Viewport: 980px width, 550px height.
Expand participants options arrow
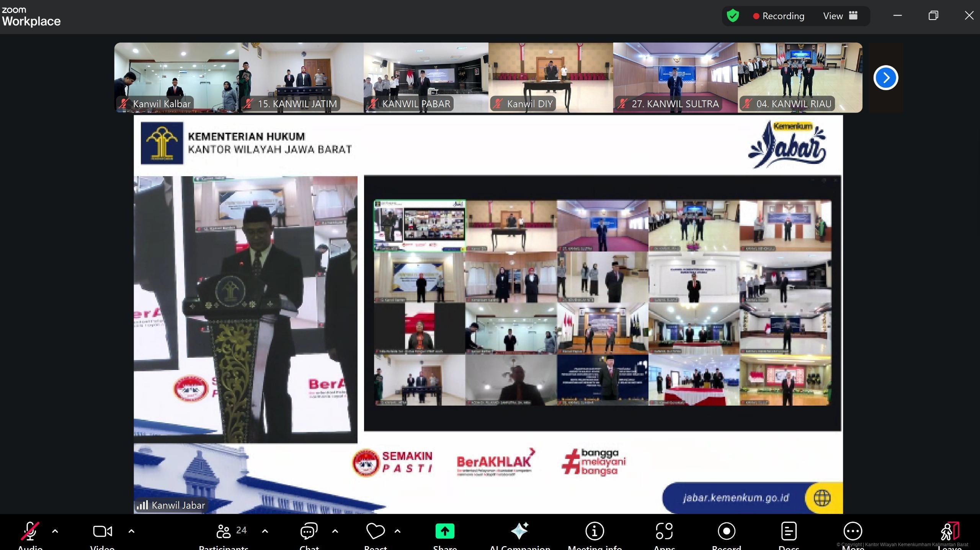tap(265, 531)
